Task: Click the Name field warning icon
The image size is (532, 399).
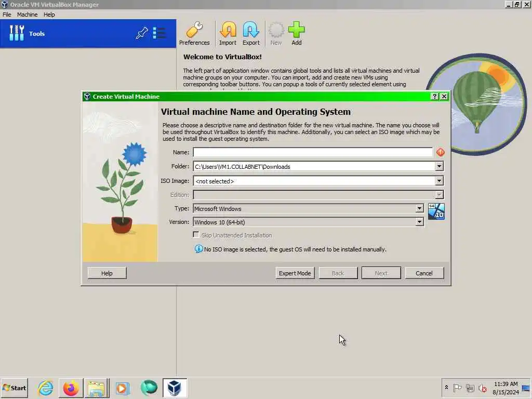Action: pyautogui.click(x=441, y=152)
